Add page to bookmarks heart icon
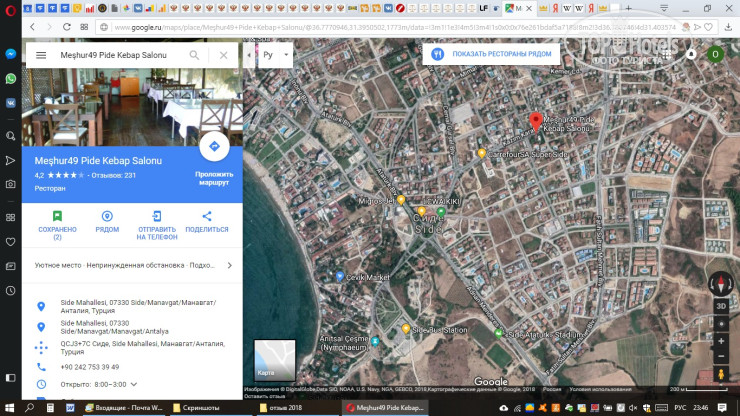The width and height of the screenshot is (740, 416). pyautogui.click(x=708, y=27)
